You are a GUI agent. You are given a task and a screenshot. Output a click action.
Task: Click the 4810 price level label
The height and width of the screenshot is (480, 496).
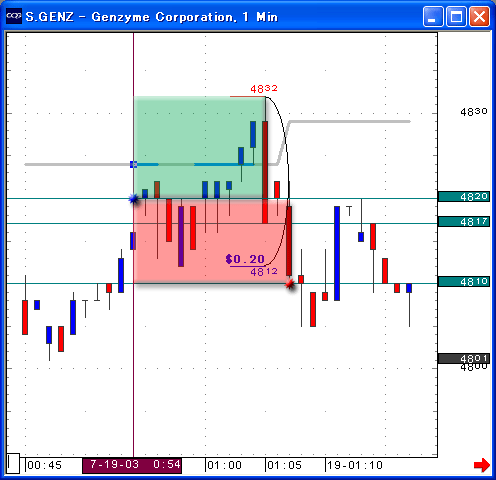pos(464,281)
